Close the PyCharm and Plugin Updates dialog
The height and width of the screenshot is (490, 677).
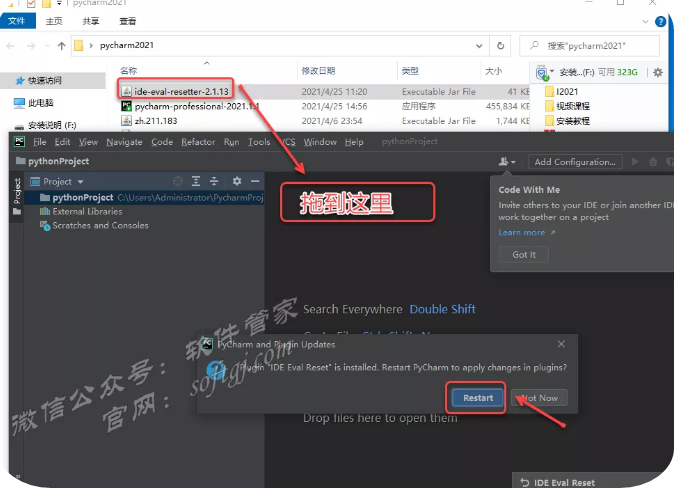coord(561,344)
